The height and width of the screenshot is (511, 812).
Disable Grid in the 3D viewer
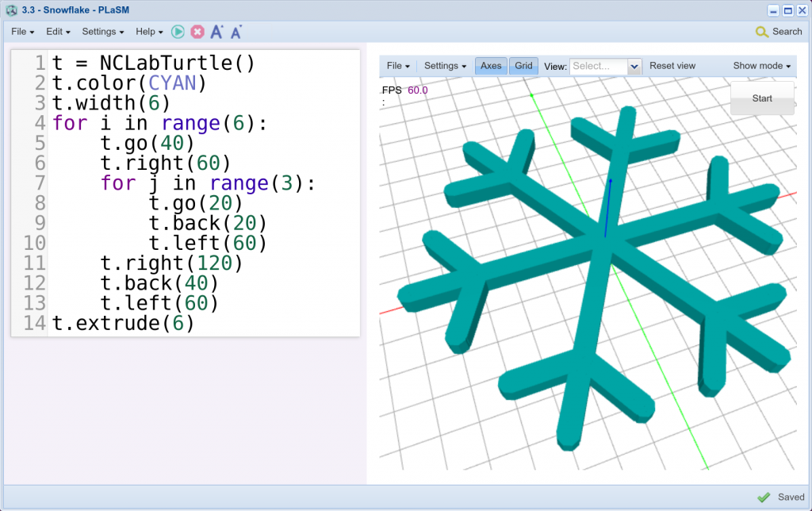[x=523, y=66]
